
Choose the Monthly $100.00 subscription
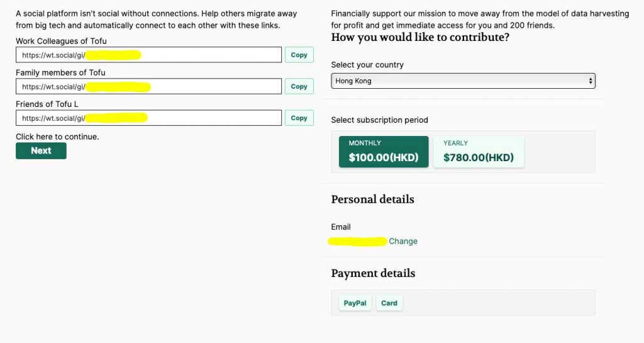pos(384,152)
